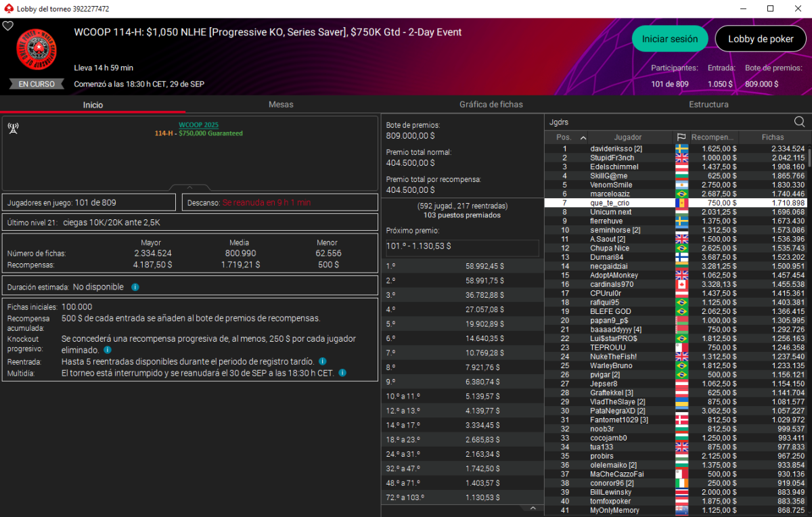Click Brazil flag in marceloaziz row
Viewport: 812px width, 517px height.
[x=681, y=194]
